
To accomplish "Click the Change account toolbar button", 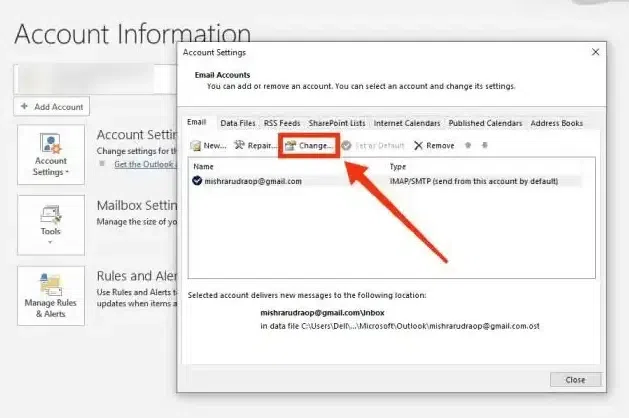I will pos(309,146).
